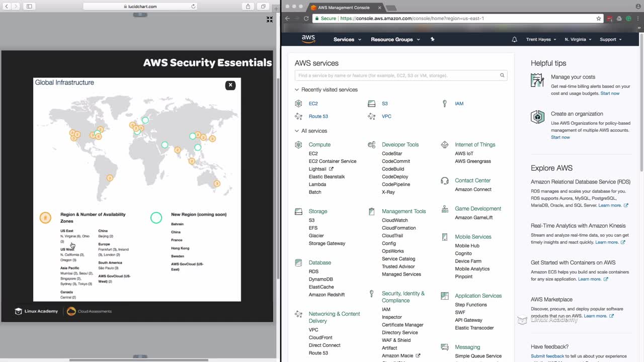Toggle the Safari sidebar button

29,7
